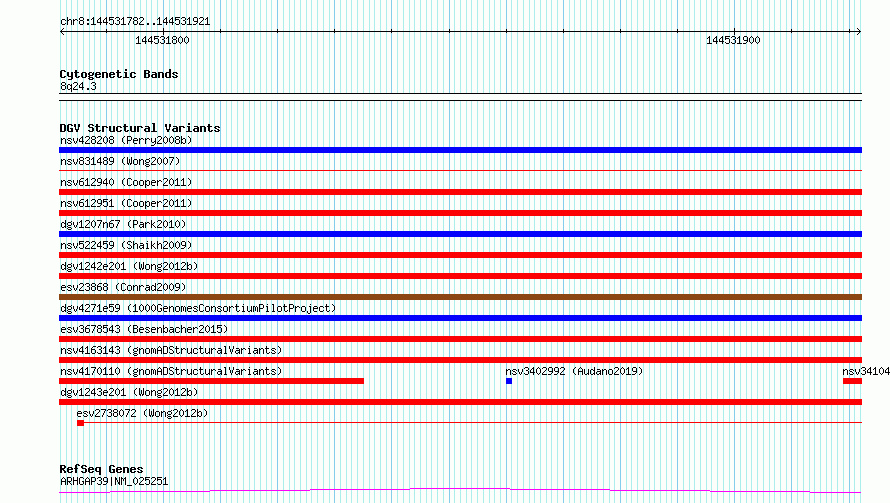Open variant nsv831489 (Wong2007) label
This screenshot has width=890, height=503.
pyautogui.click(x=120, y=161)
